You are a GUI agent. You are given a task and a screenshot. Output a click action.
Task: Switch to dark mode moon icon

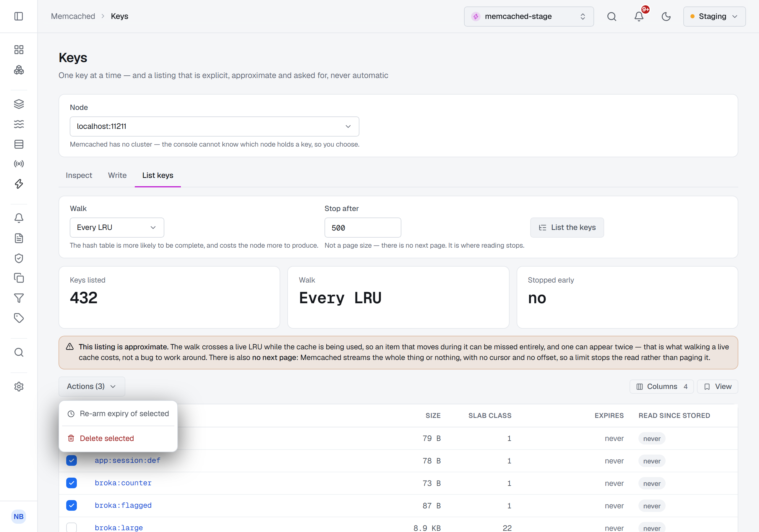[x=666, y=17]
